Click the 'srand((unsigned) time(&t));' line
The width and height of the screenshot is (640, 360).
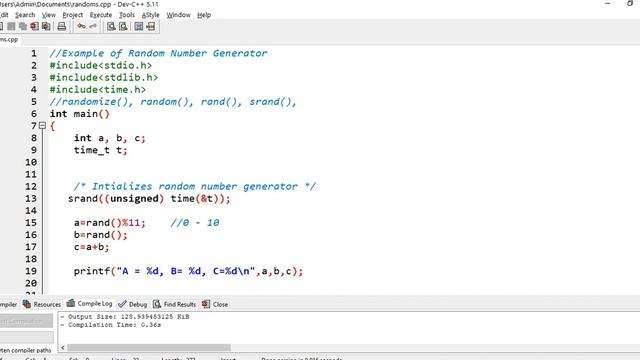click(149, 199)
